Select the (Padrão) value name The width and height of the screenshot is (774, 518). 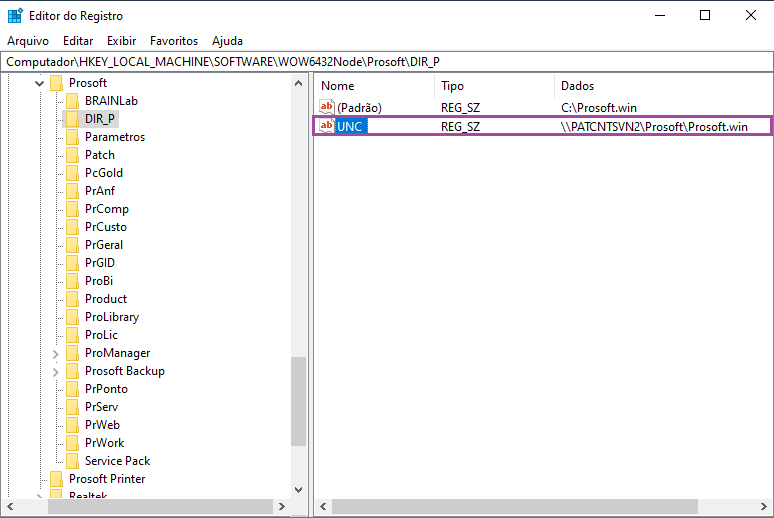[x=359, y=108]
